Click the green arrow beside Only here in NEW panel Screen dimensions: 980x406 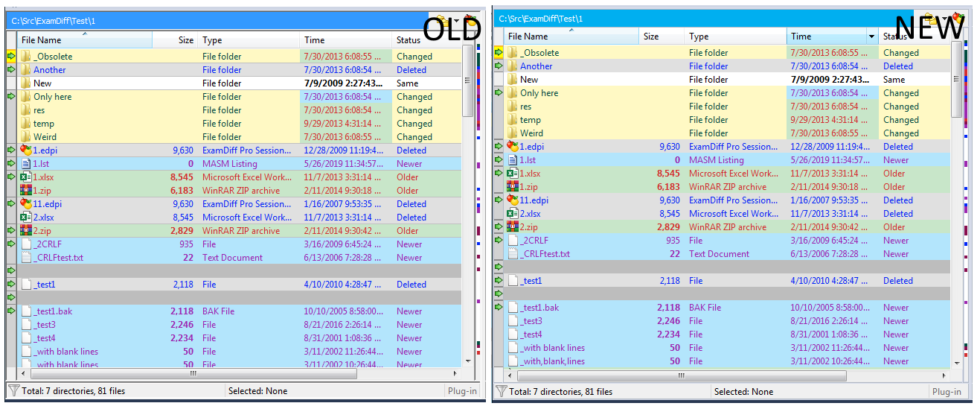(499, 92)
